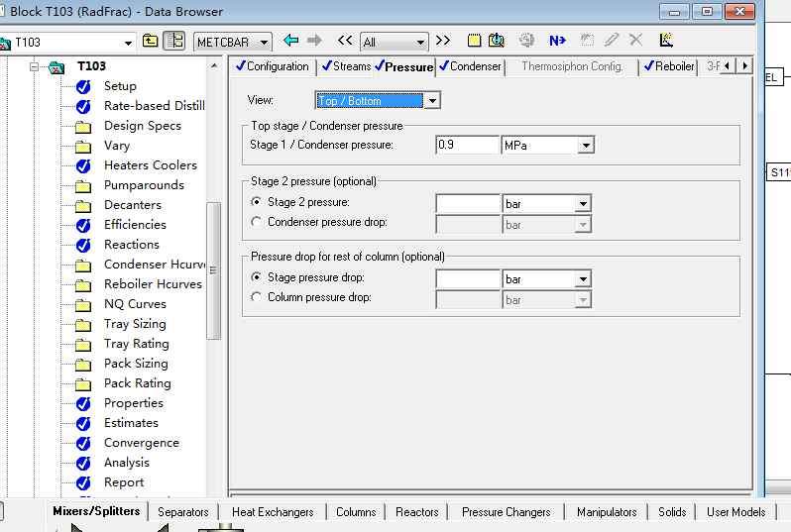The width and height of the screenshot is (791, 532).
Task: Open the Pack Rating folder
Action: [x=137, y=383]
